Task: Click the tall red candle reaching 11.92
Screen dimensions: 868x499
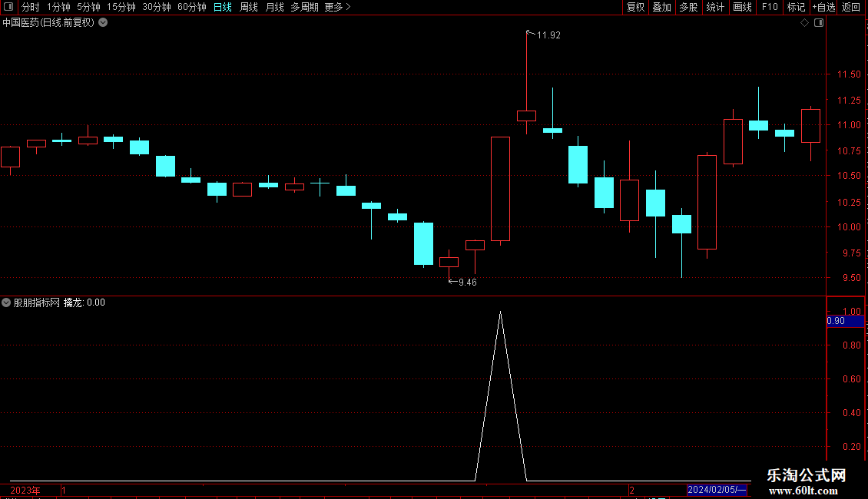Action: pos(526,116)
